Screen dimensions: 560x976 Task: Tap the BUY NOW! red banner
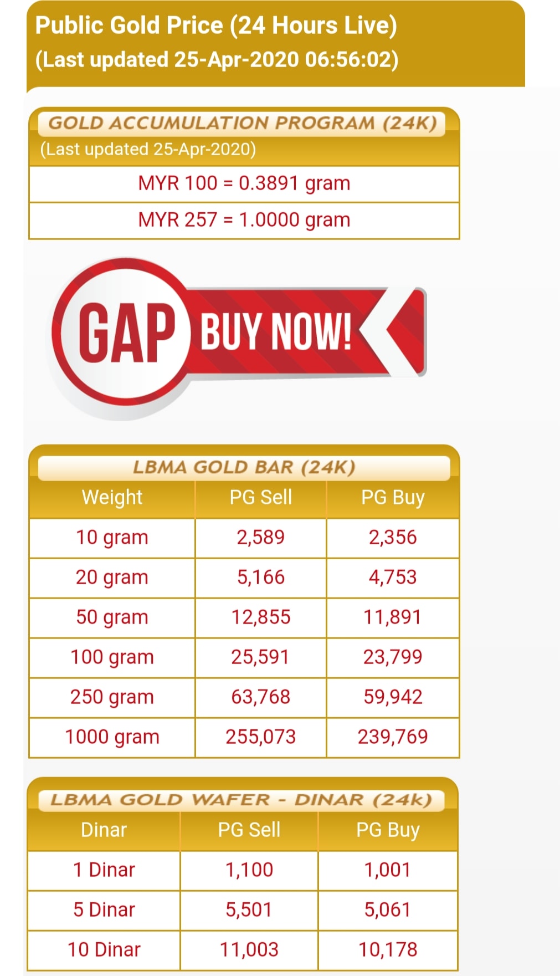(x=276, y=331)
